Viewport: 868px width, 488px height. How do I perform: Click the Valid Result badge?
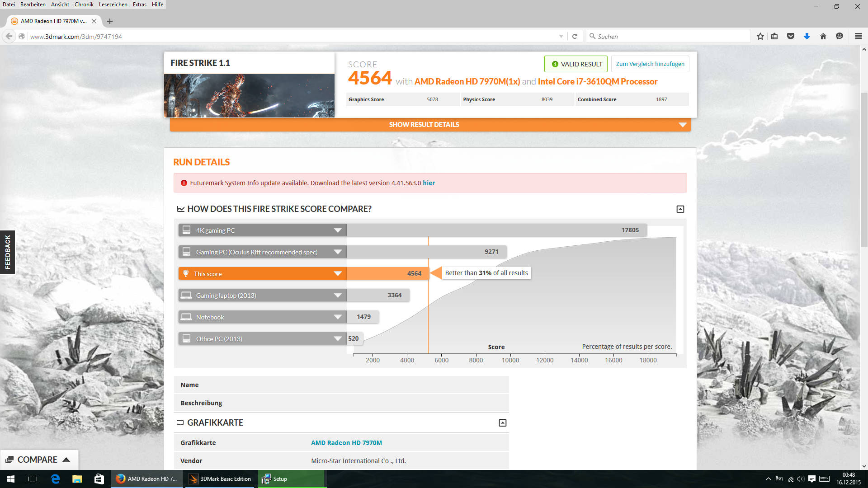(576, 64)
